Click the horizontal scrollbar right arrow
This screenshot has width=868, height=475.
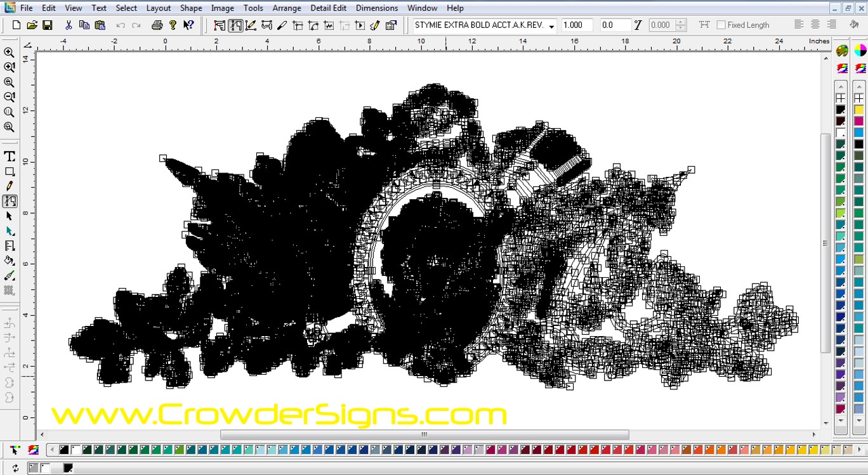pyautogui.click(x=815, y=435)
